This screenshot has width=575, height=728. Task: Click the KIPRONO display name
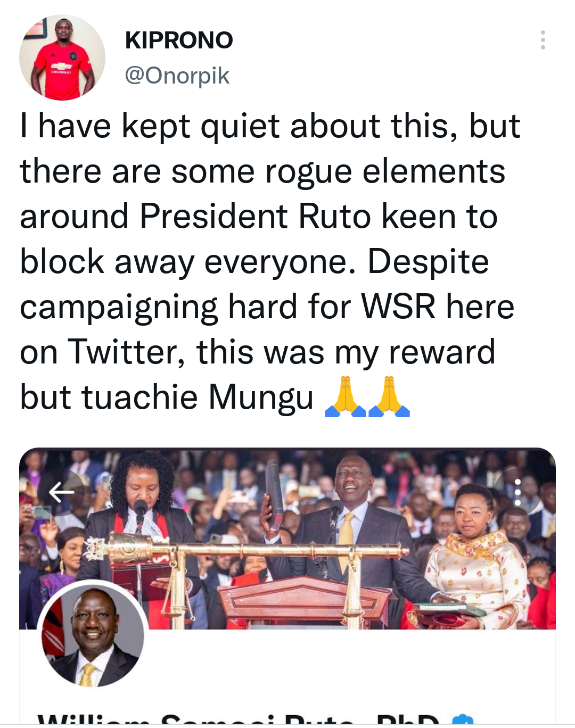pyautogui.click(x=179, y=40)
